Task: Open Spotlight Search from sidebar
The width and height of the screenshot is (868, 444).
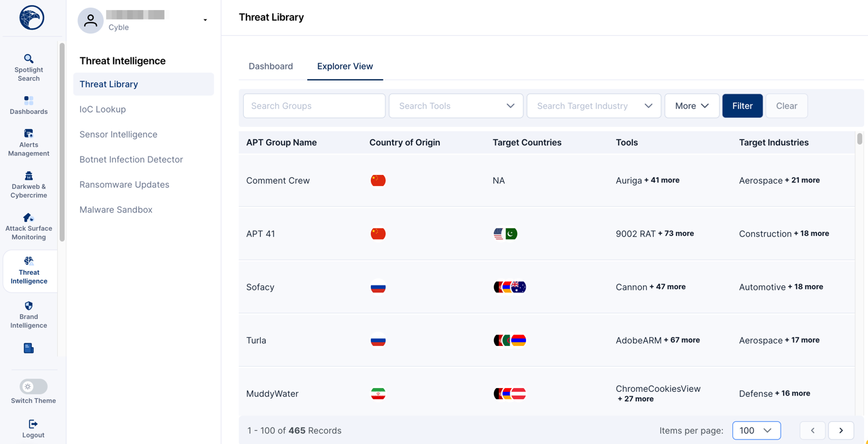Action: click(x=29, y=68)
